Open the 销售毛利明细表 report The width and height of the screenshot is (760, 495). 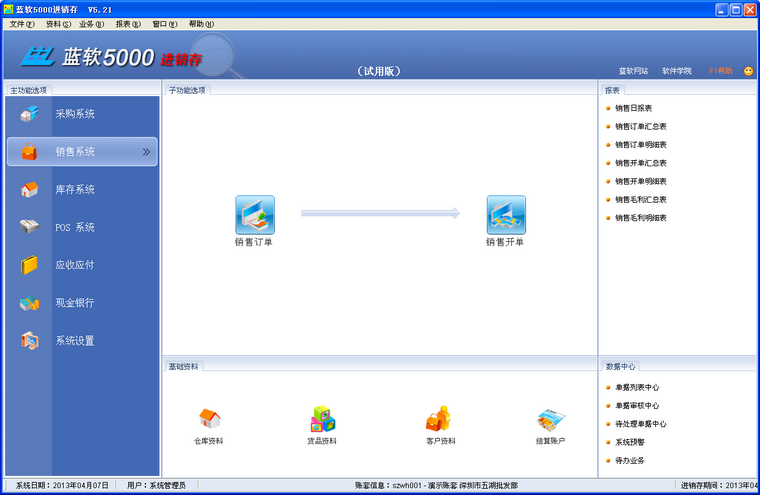coord(640,218)
